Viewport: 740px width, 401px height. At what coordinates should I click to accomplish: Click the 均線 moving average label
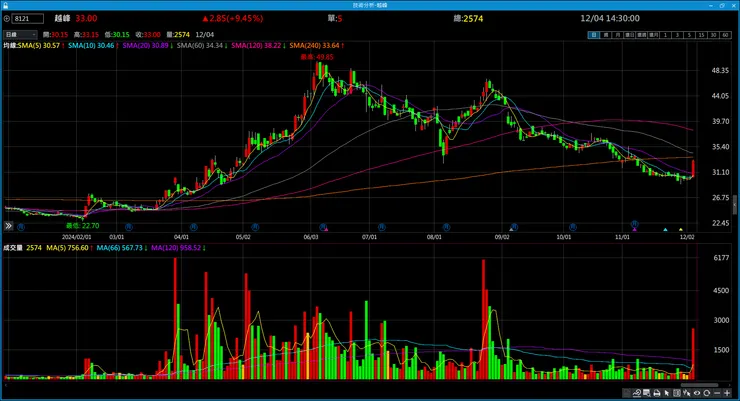click(10, 45)
